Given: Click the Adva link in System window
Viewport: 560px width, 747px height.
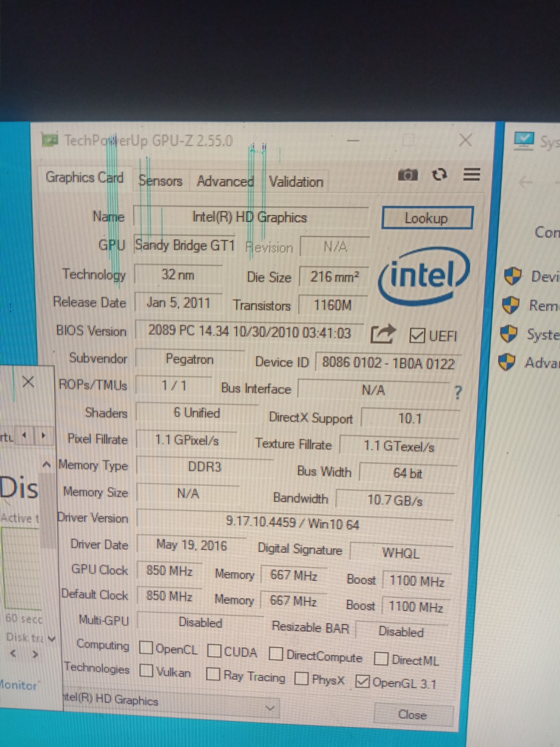Looking at the screenshot, I should (542, 363).
